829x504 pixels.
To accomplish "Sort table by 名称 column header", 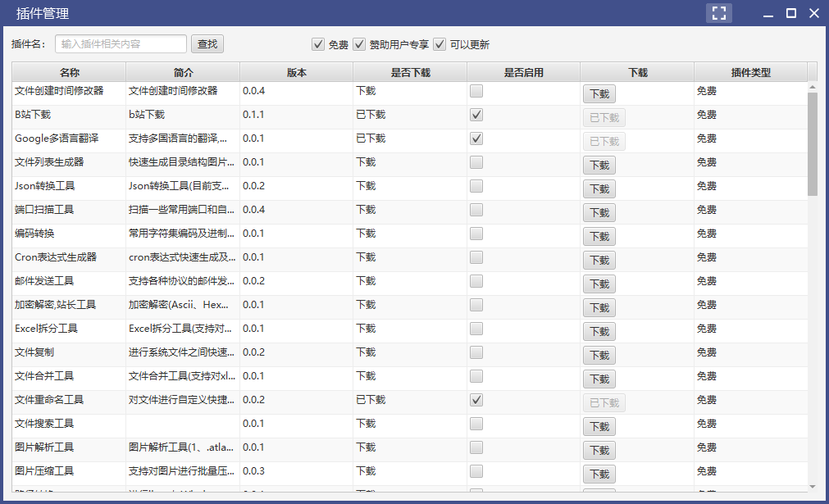I will (69, 72).
